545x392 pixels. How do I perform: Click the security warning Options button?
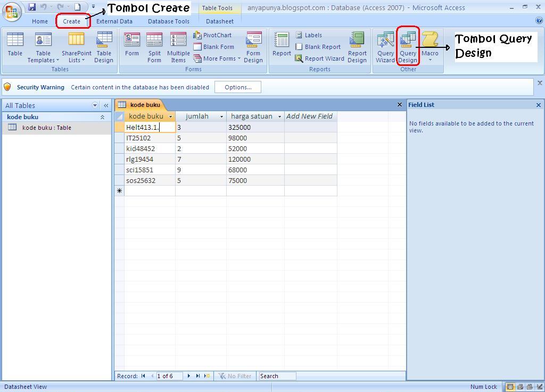(x=238, y=87)
